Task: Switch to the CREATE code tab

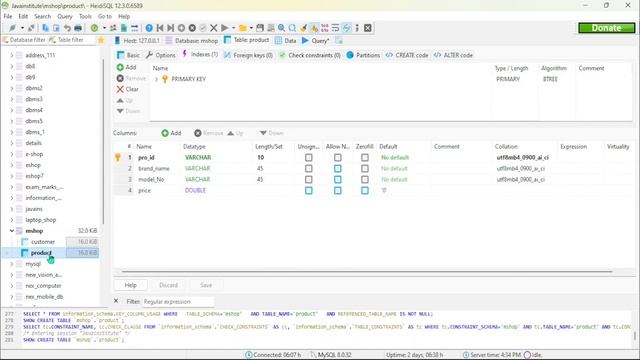Action: tap(407, 55)
